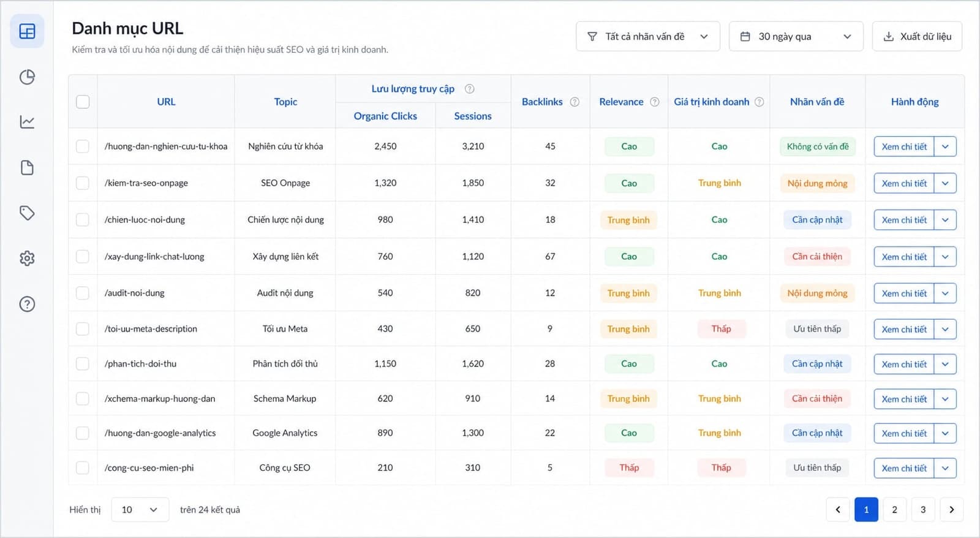Image resolution: width=980 pixels, height=538 pixels.
Task: Click the /chien-luoc-noi-dung URL text
Action: [x=145, y=220]
